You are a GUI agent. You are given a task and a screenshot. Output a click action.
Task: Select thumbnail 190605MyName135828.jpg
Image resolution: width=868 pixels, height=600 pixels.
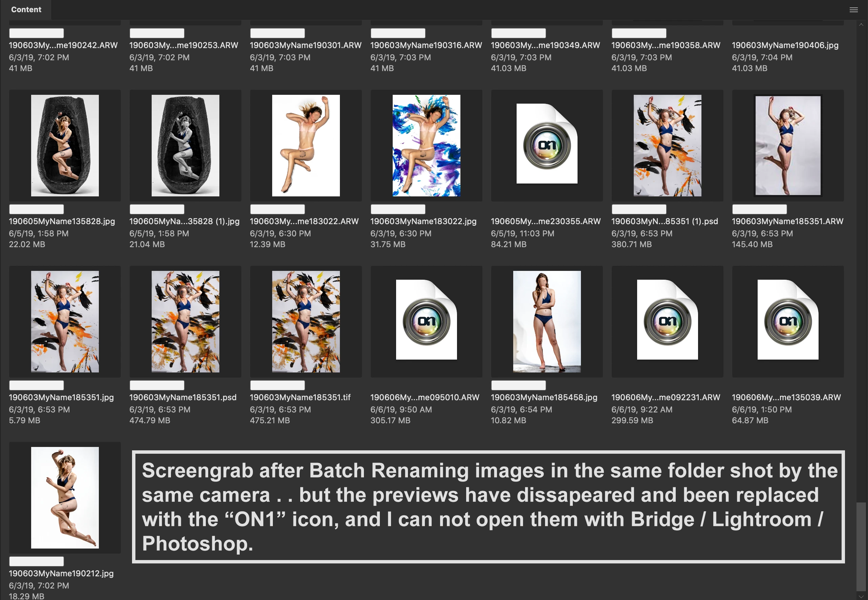point(65,146)
